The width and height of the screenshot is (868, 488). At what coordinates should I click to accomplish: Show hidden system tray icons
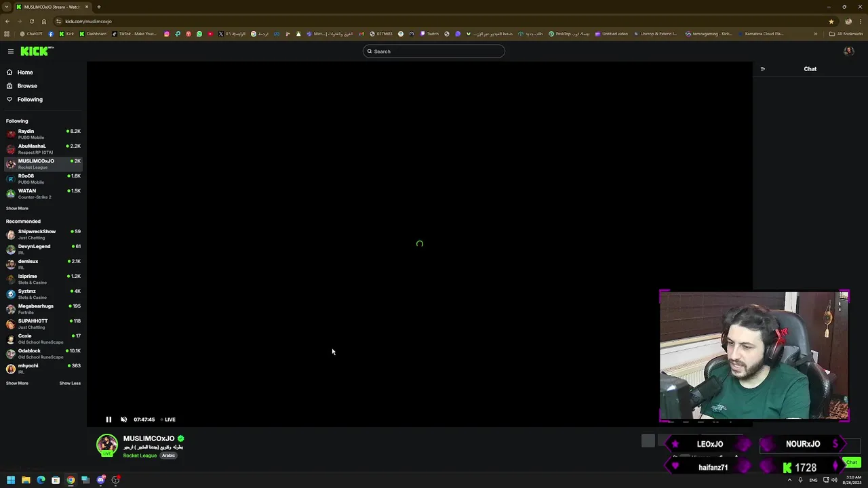[x=789, y=480]
